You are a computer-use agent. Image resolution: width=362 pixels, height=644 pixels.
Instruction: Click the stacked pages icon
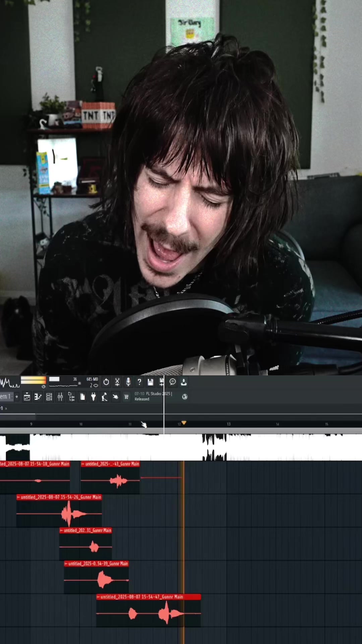[x=82, y=397]
